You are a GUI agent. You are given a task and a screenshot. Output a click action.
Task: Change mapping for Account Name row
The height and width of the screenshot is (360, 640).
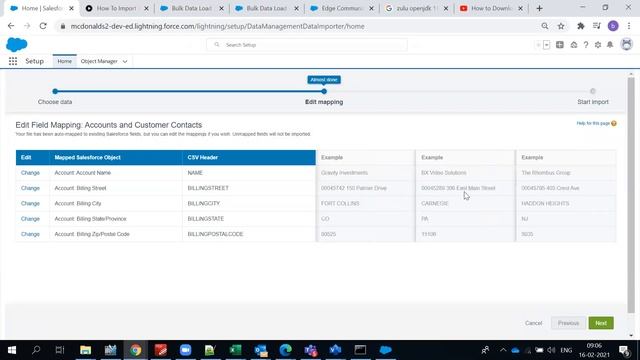click(x=30, y=173)
